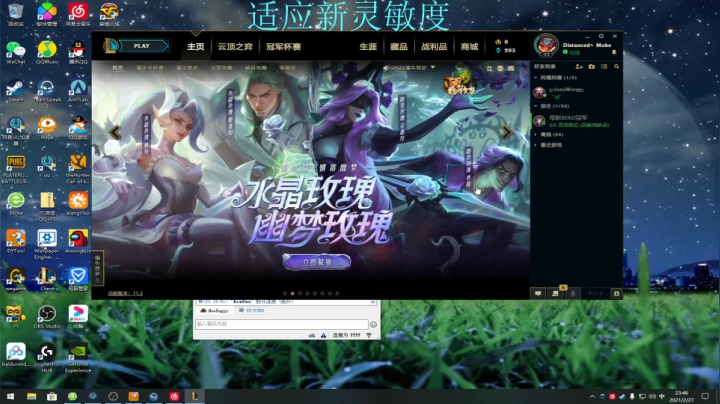The width and height of the screenshot is (720, 404).
Task: Open the Windows notification center icon
Action: coord(705,396)
